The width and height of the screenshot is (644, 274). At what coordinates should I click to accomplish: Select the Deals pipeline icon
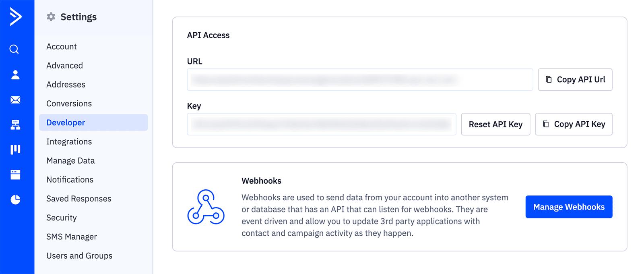[x=15, y=149]
